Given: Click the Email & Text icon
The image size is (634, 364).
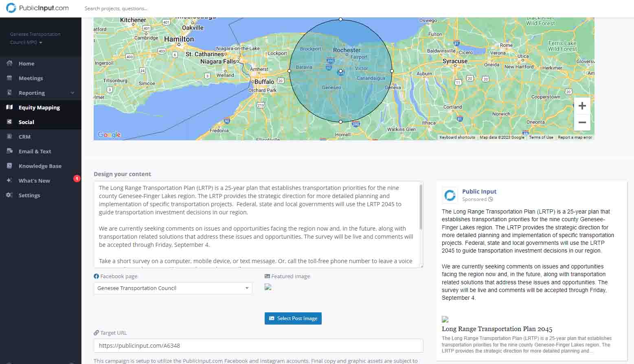Looking at the screenshot, I should [9, 151].
